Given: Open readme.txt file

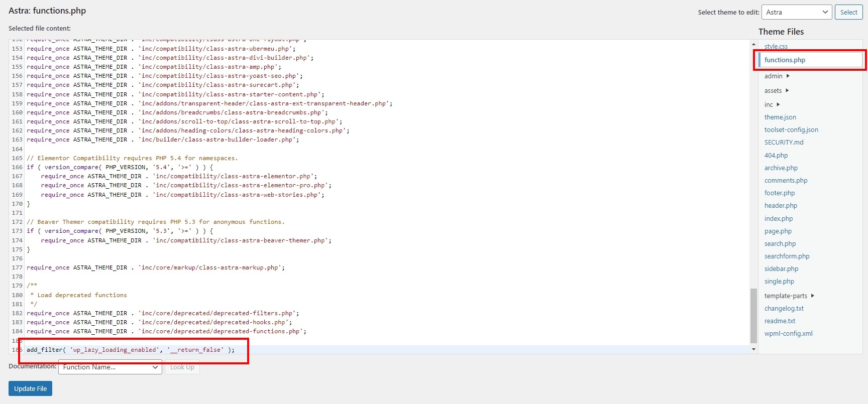Looking at the screenshot, I should (780, 321).
